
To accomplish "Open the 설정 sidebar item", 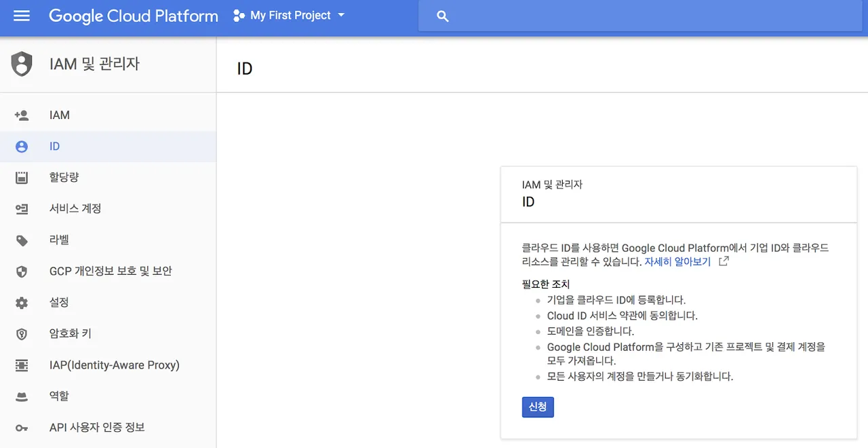I will [108, 302].
